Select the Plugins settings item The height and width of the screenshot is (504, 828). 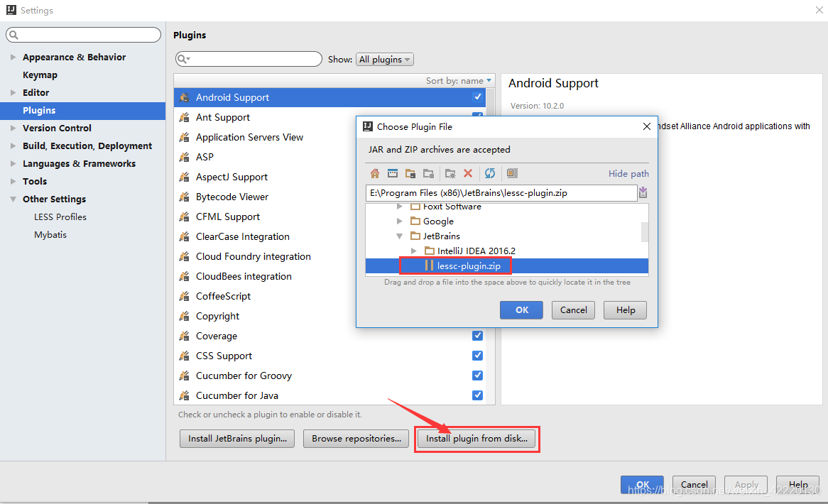[83, 110]
